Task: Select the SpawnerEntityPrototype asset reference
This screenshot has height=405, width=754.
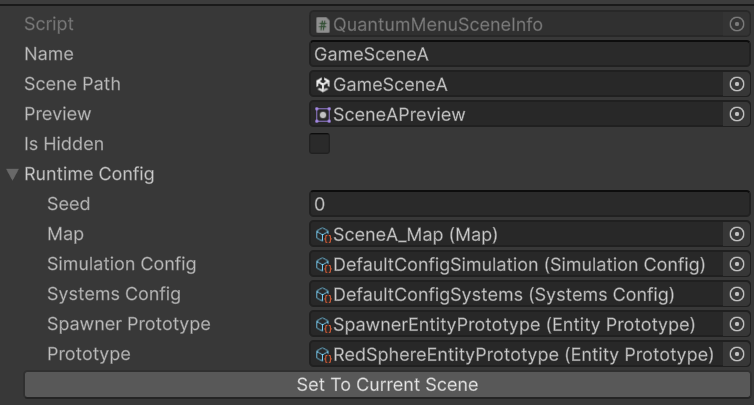Action: 516,324
